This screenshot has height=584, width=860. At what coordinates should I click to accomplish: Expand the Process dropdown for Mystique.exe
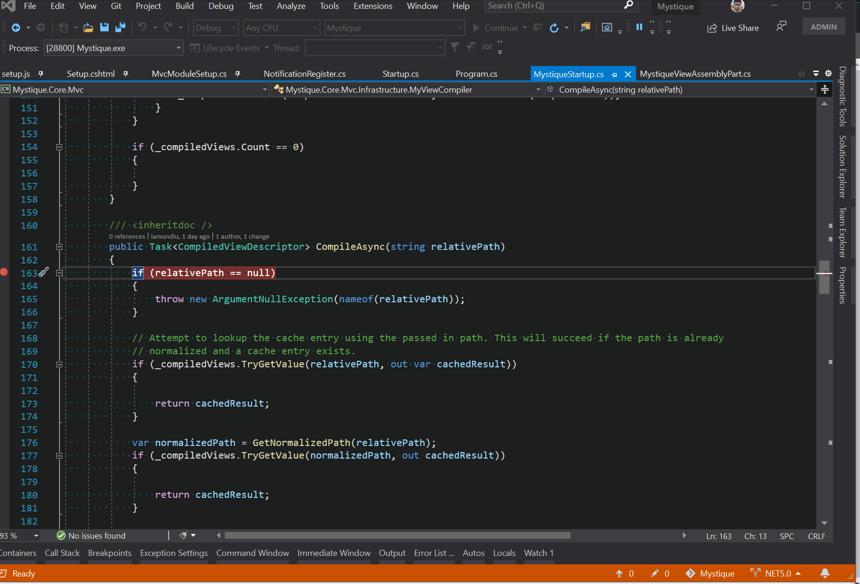[x=178, y=48]
